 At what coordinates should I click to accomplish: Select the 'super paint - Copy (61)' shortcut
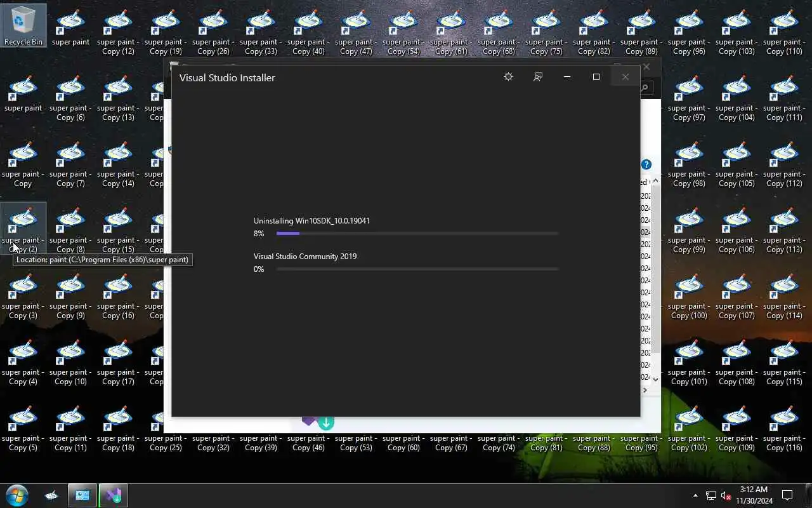[x=451, y=32]
